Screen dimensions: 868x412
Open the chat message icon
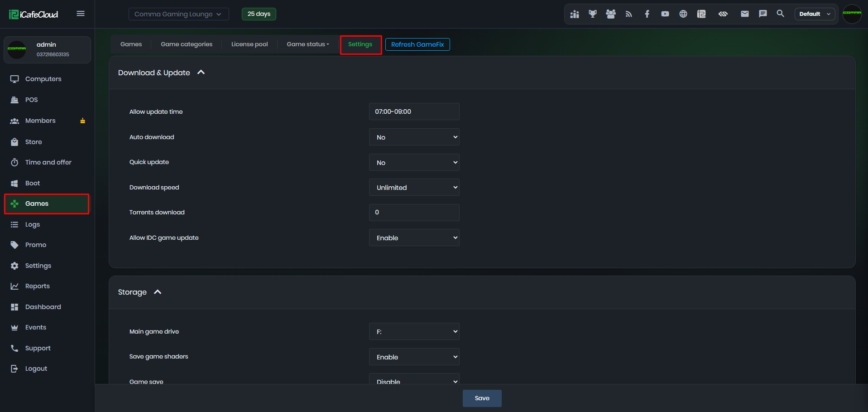763,14
